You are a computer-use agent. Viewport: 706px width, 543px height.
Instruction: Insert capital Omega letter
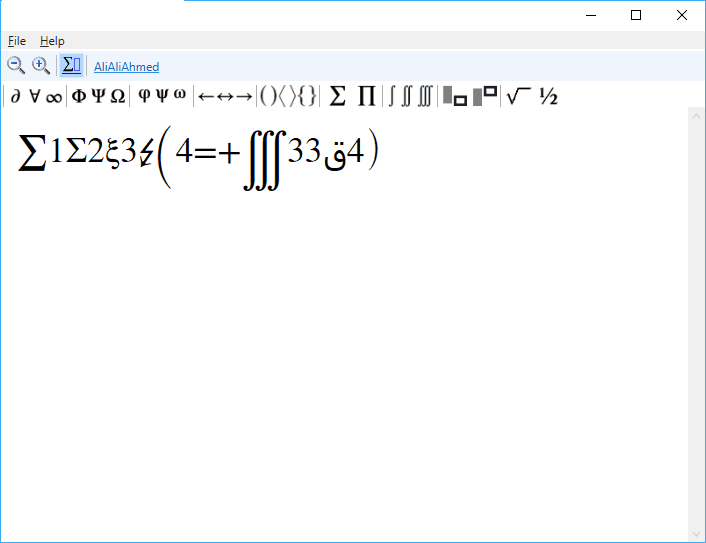point(118,96)
